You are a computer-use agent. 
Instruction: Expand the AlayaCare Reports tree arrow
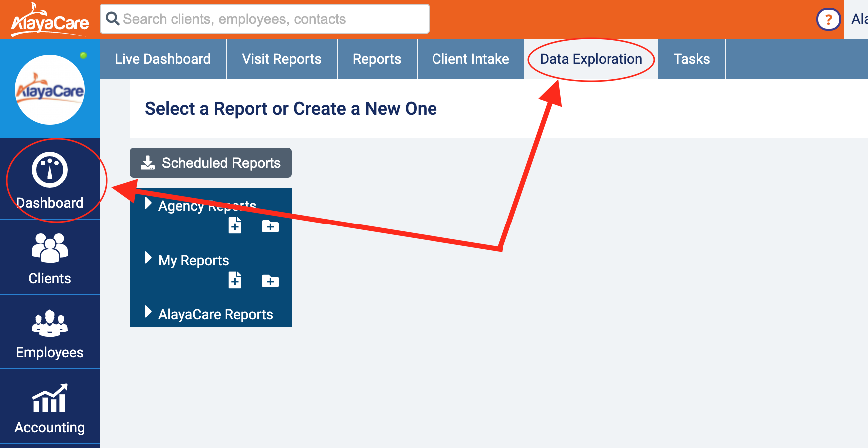tap(148, 312)
